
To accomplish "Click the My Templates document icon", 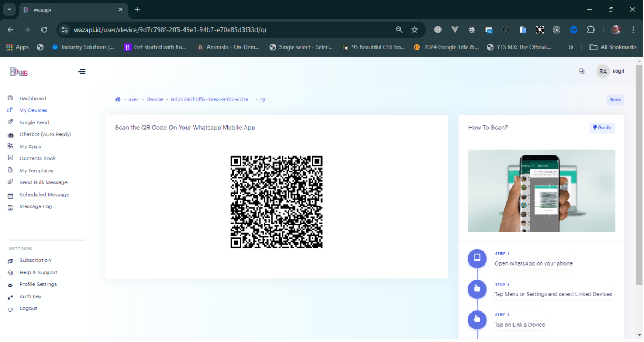I will (10, 170).
